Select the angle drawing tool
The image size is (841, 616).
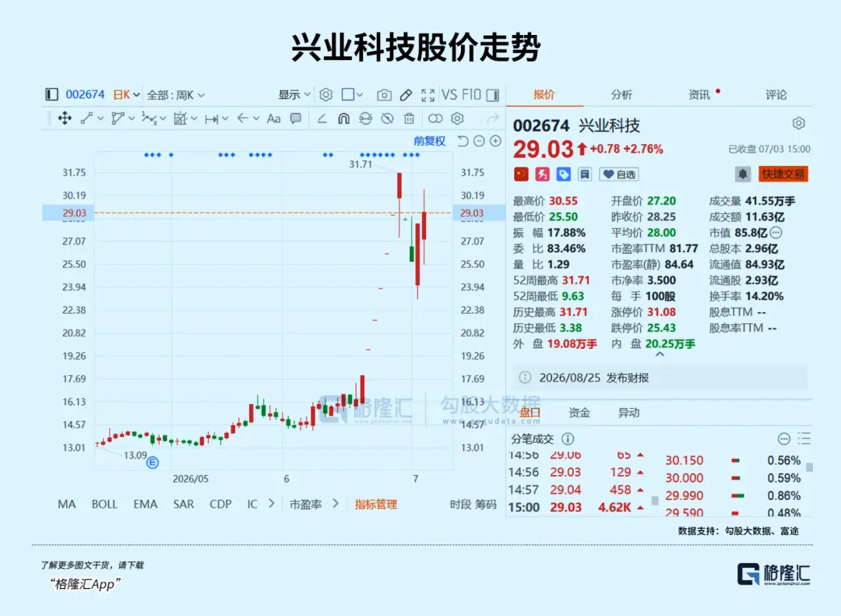pos(322,118)
